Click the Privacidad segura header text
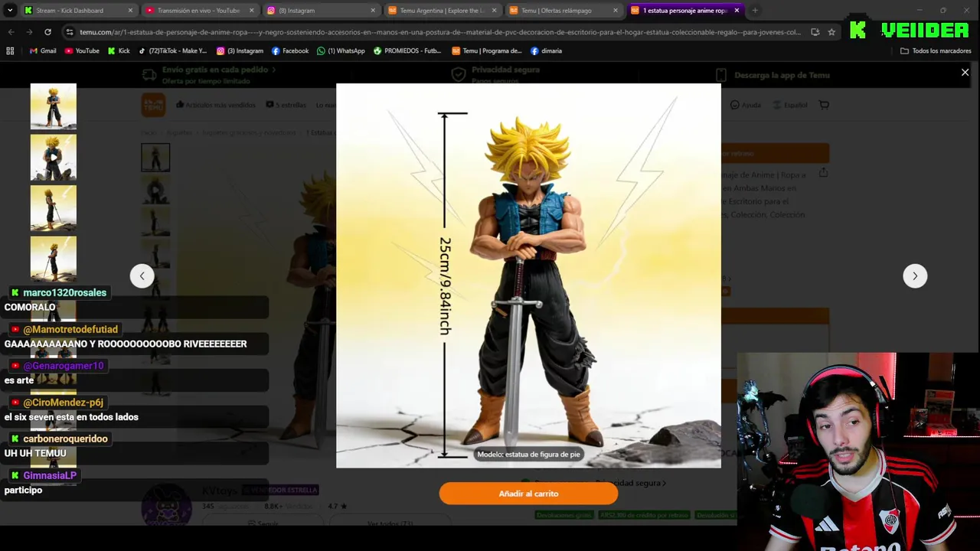The height and width of the screenshot is (551, 980). 505,70
